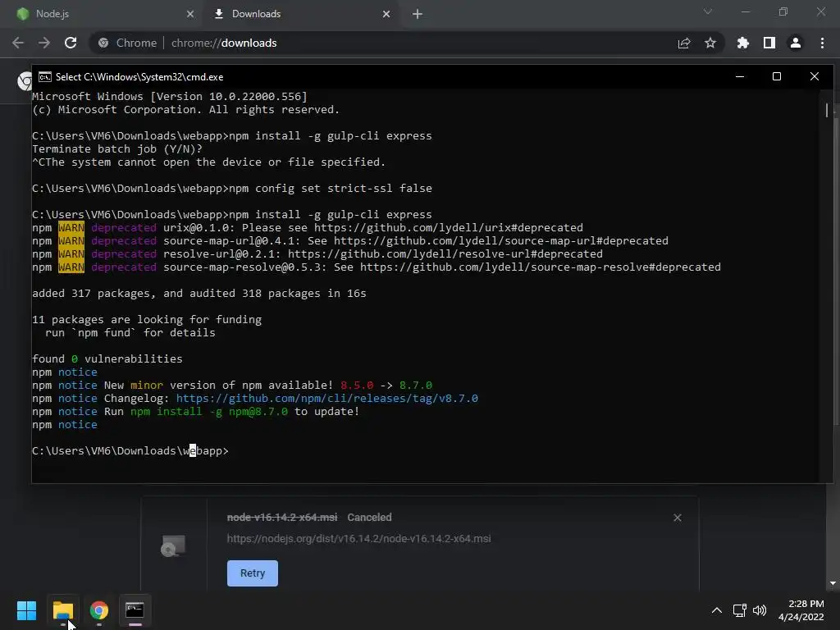Go forward in Chrome history
Viewport: 840px width, 630px height.
44,43
